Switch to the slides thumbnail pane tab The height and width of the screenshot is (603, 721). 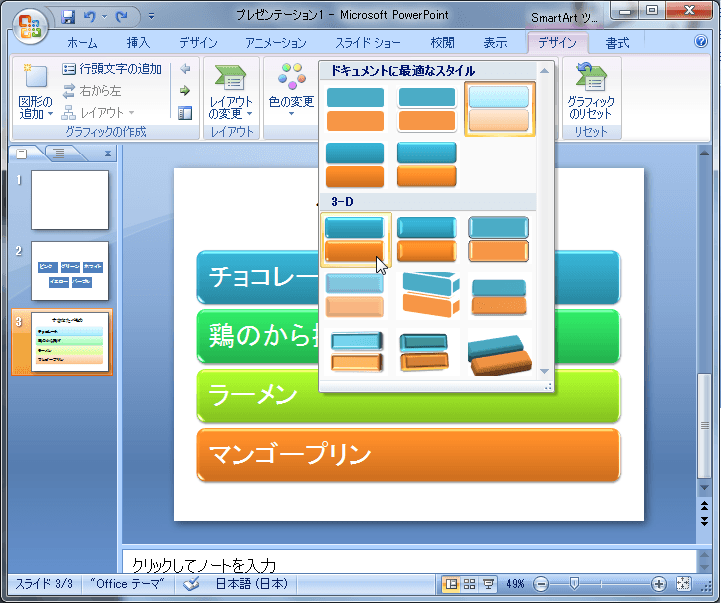click(22, 154)
